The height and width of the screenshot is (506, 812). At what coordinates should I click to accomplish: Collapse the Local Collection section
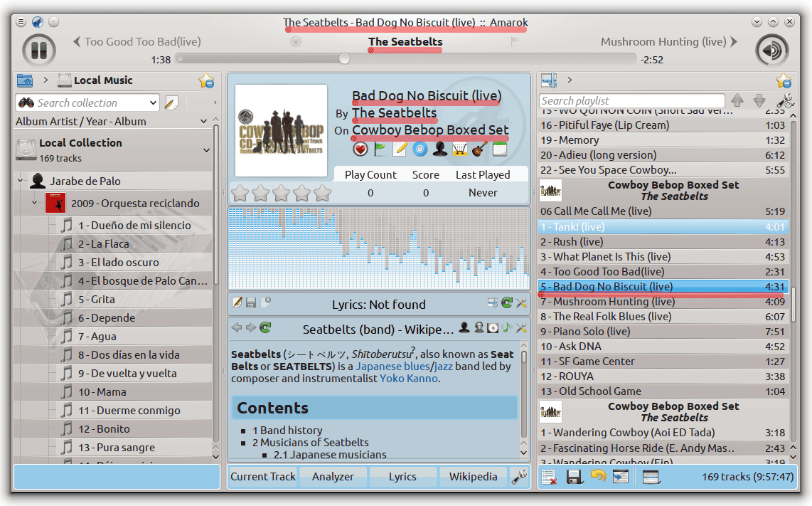click(x=207, y=150)
